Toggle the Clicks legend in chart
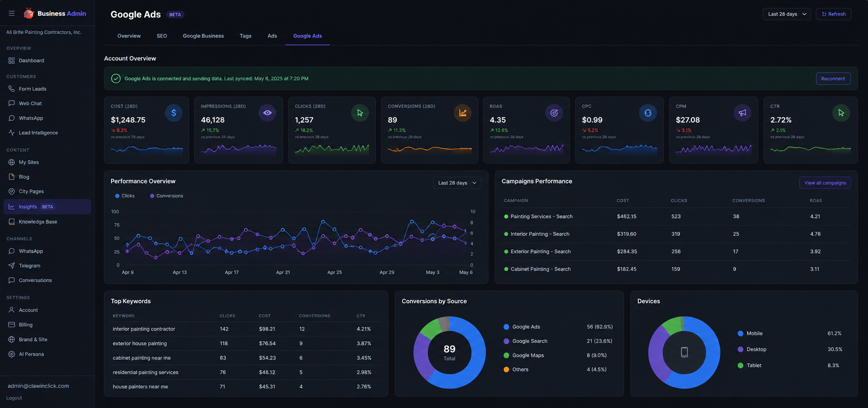The width and height of the screenshot is (868, 408). pyautogui.click(x=125, y=196)
